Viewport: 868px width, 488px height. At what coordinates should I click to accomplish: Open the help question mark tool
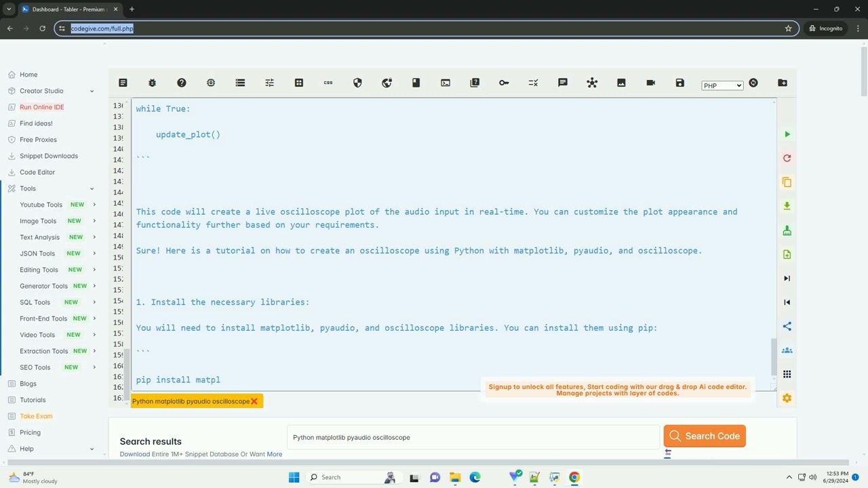click(x=182, y=83)
